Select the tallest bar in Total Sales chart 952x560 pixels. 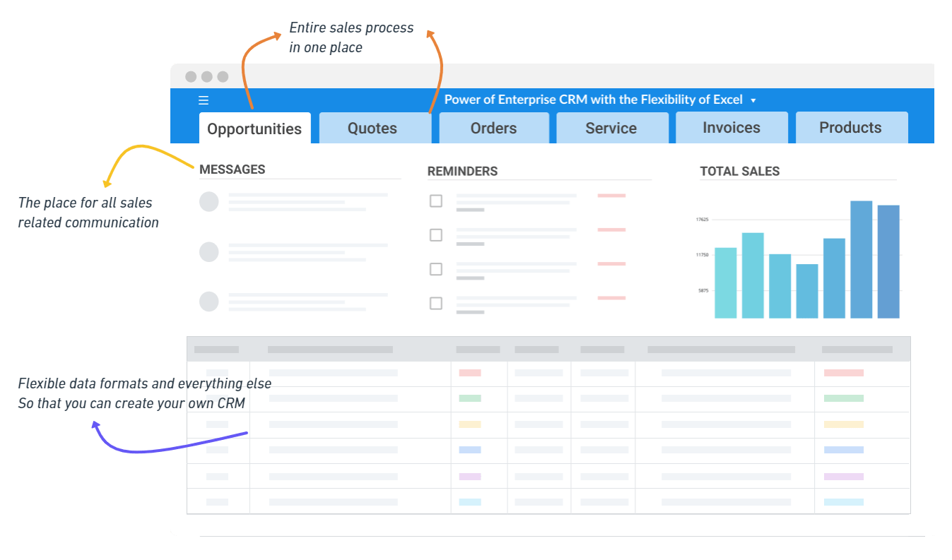[861, 259]
